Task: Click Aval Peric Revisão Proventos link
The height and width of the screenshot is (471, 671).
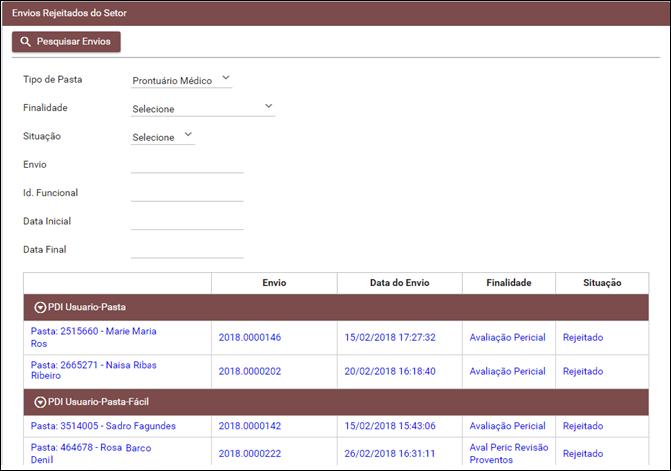Action: (x=507, y=454)
